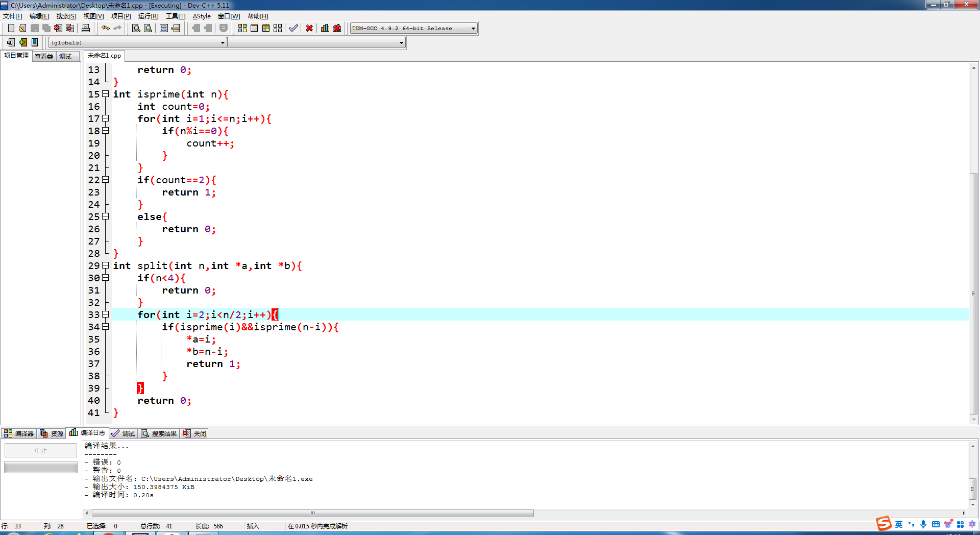Image resolution: width=980 pixels, height=535 pixels.
Task: Rebuild all with the four-squares icon
Action: 278,28
